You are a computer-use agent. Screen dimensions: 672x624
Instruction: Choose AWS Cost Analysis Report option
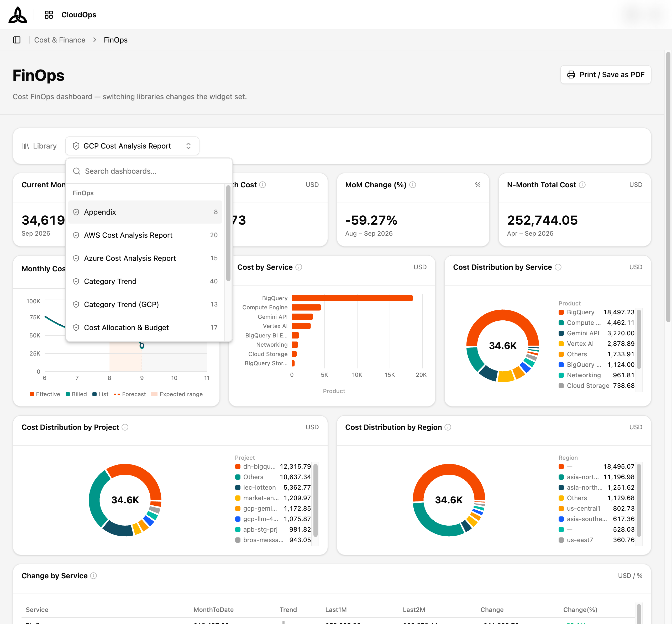tap(145, 235)
